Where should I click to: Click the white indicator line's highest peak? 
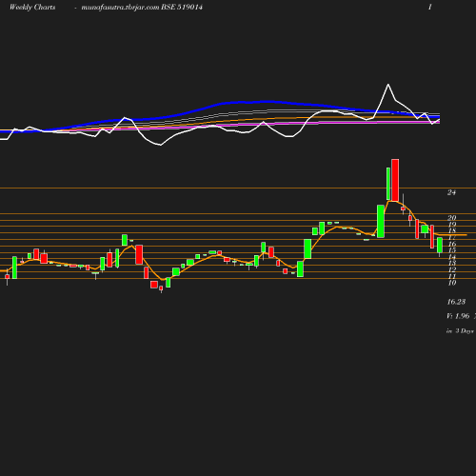tap(388, 85)
